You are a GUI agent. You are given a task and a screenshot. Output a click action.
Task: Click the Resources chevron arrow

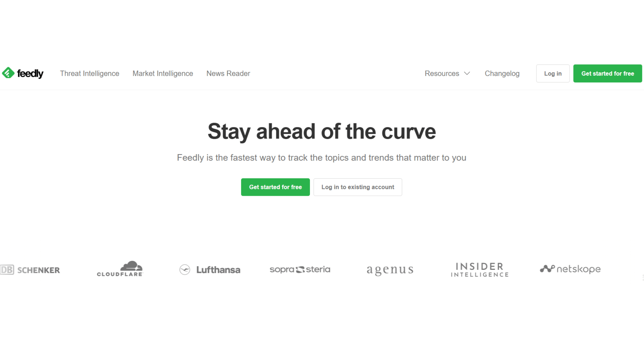[467, 73]
